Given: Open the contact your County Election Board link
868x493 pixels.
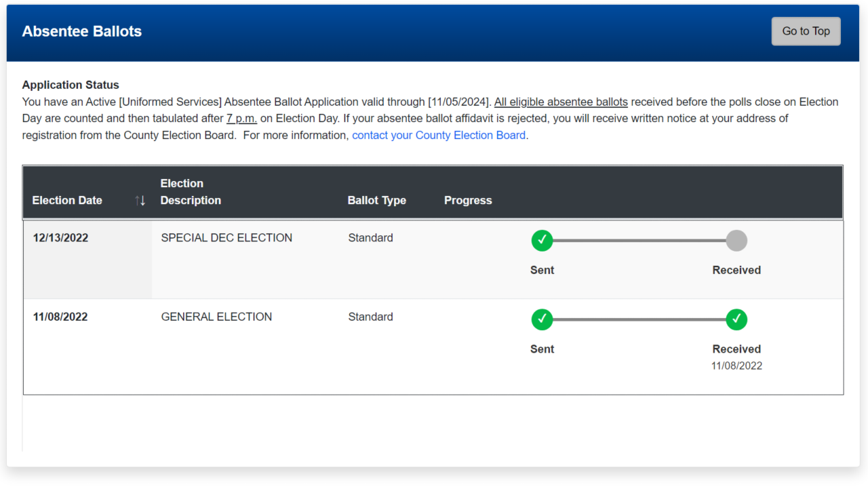Looking at the screenshot, I should 439,135.
